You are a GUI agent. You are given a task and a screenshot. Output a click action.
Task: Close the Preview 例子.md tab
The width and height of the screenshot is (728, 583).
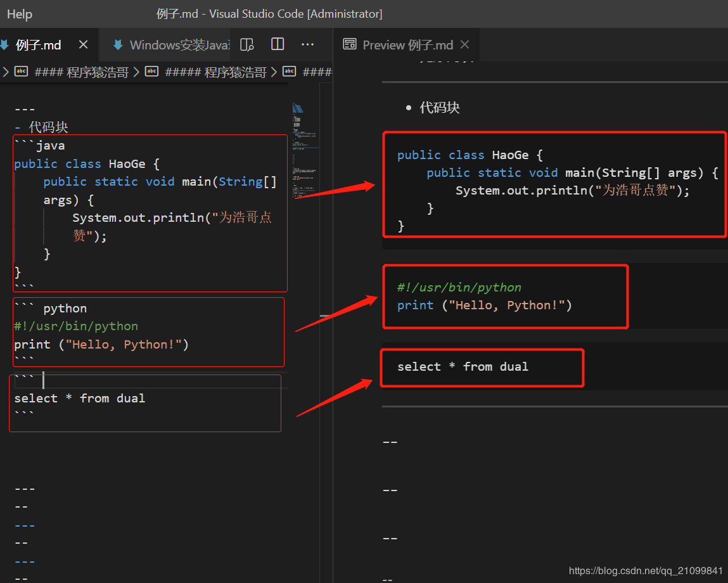tap(465, 45)
